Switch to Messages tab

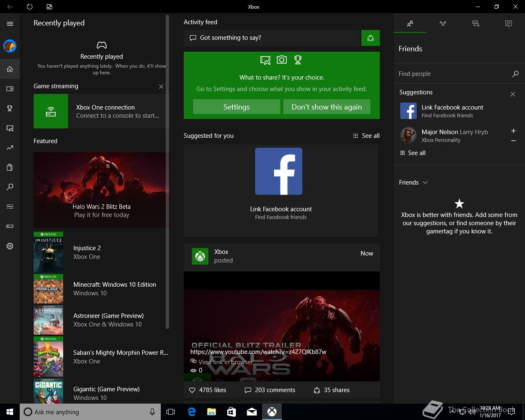point(476,24)
